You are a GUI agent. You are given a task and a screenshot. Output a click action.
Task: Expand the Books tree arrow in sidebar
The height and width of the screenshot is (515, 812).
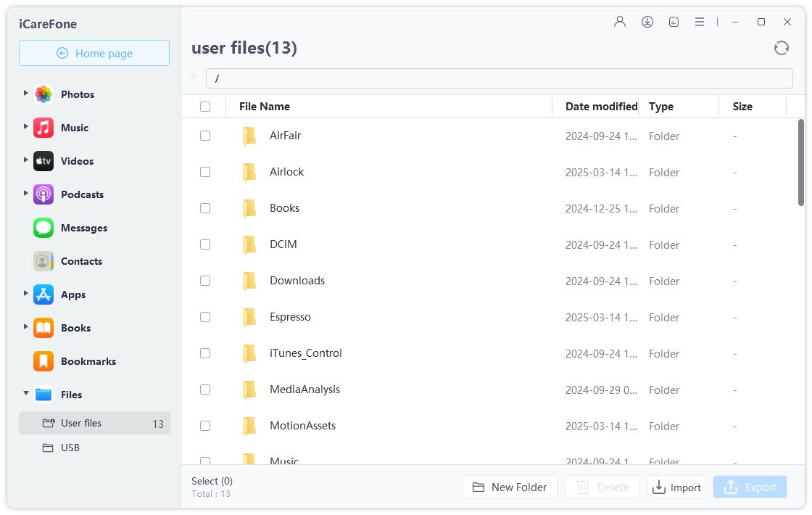pyautogui.click(x=25, y=326)
